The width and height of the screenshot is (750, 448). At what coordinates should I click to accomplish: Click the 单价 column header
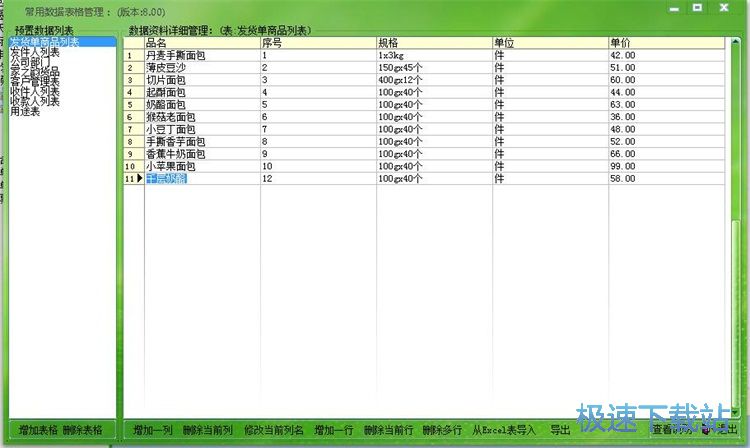(x=667, y=43)
